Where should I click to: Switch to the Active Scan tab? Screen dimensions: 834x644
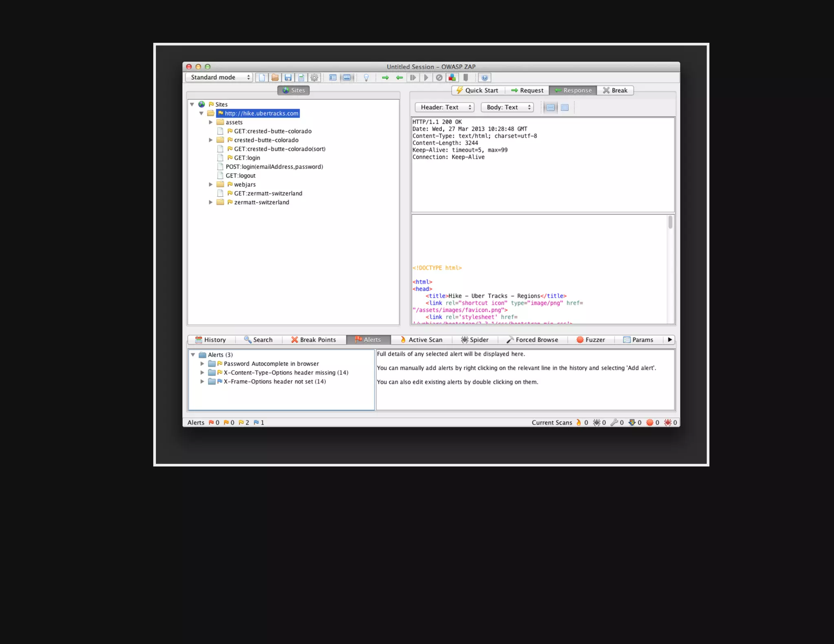[x=421, y=340]
